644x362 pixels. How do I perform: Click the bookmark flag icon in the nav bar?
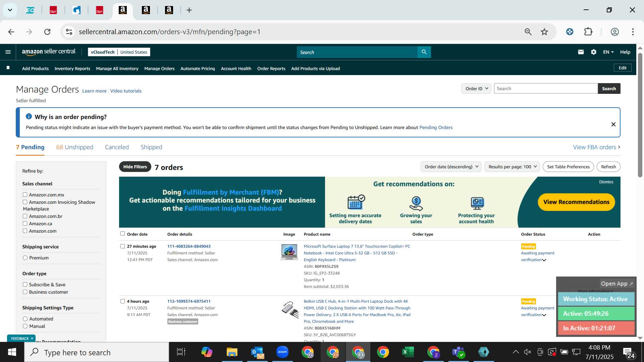8,68
